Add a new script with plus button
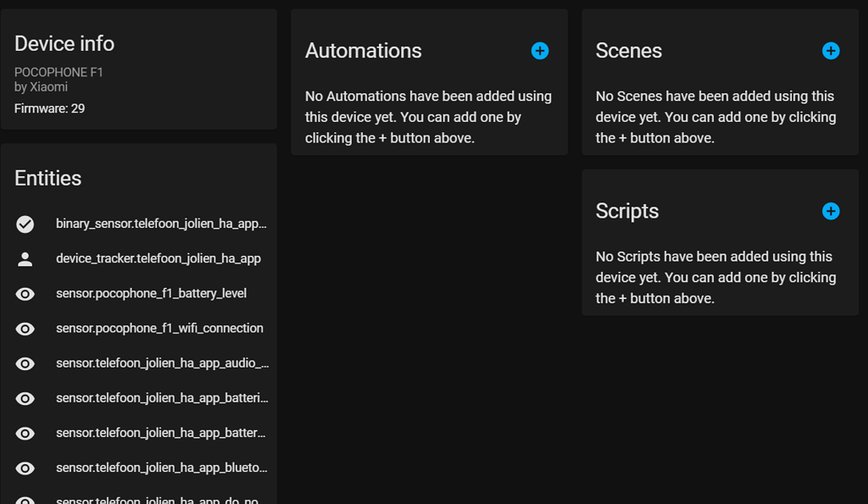 [831, 211]
